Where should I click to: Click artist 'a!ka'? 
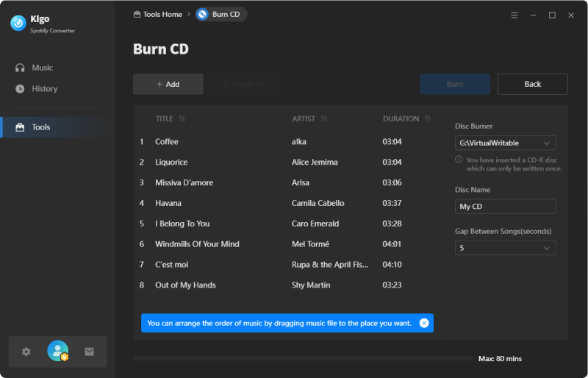[299, 141]
